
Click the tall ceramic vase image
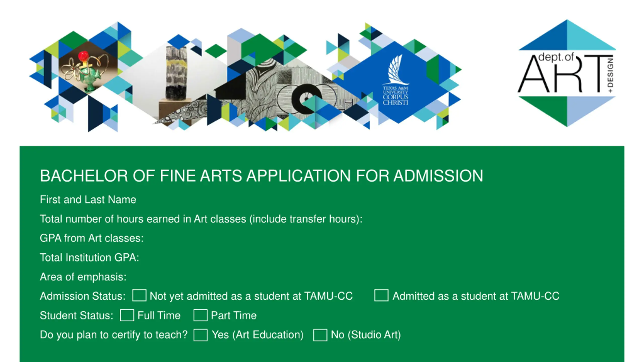[176, 73]
